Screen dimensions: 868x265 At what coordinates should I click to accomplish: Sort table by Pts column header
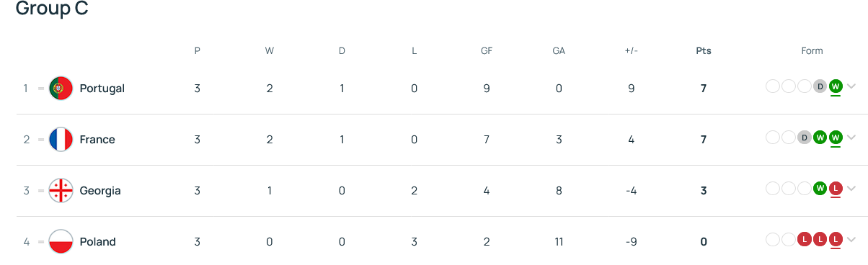click(x=703, y=51)
